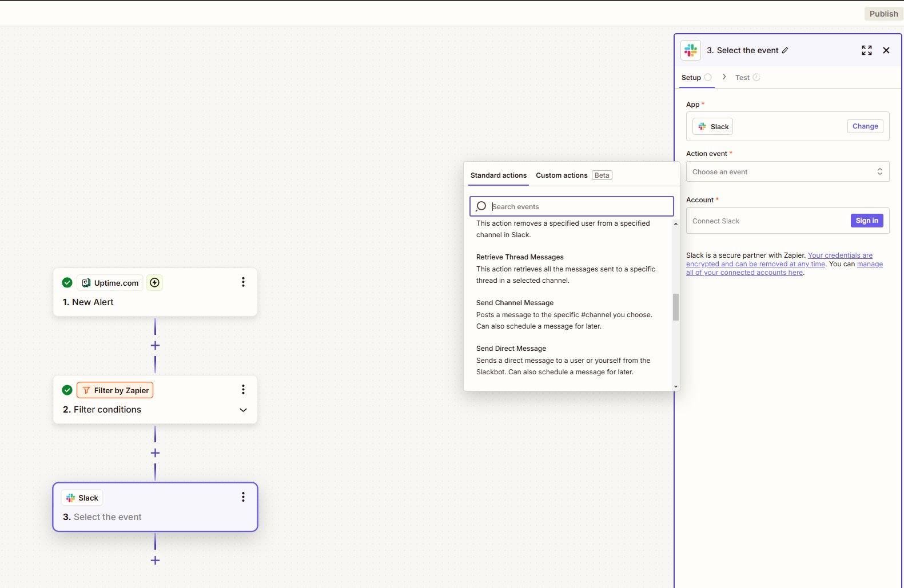Add a step after Filter conditions

155,453
